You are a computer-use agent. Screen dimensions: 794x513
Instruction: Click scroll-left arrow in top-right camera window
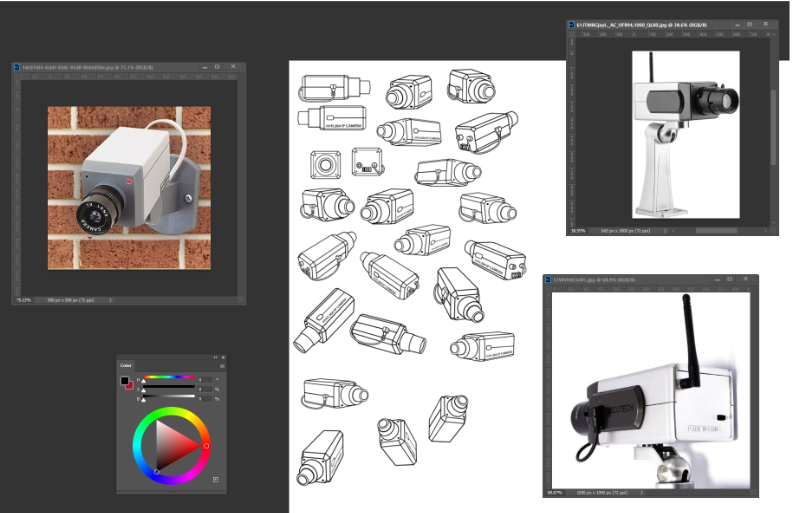674,231
